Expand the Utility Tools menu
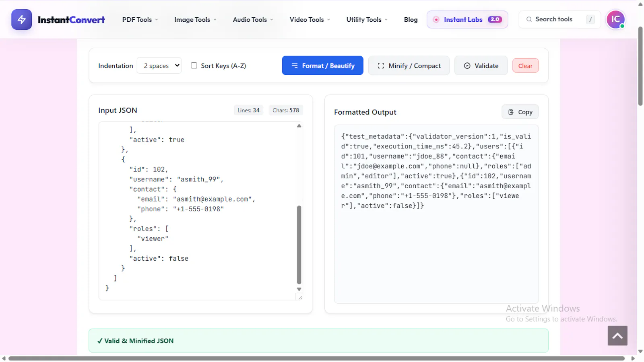 coord(367,20)
